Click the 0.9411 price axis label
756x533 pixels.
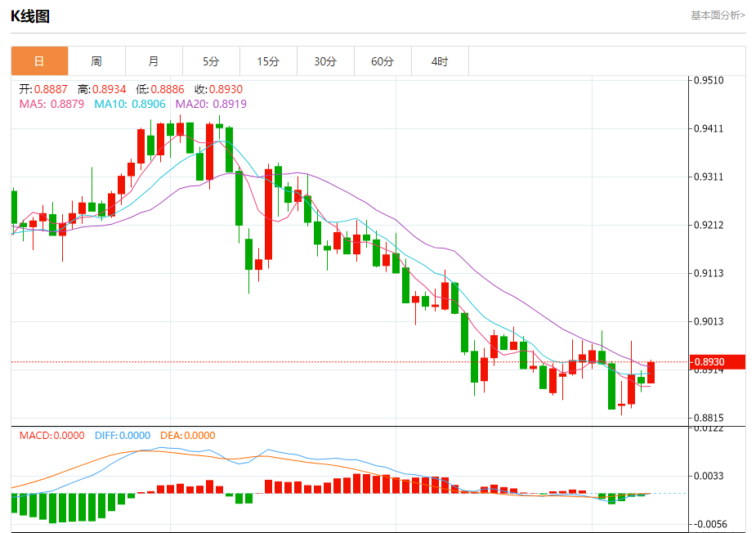709,128
